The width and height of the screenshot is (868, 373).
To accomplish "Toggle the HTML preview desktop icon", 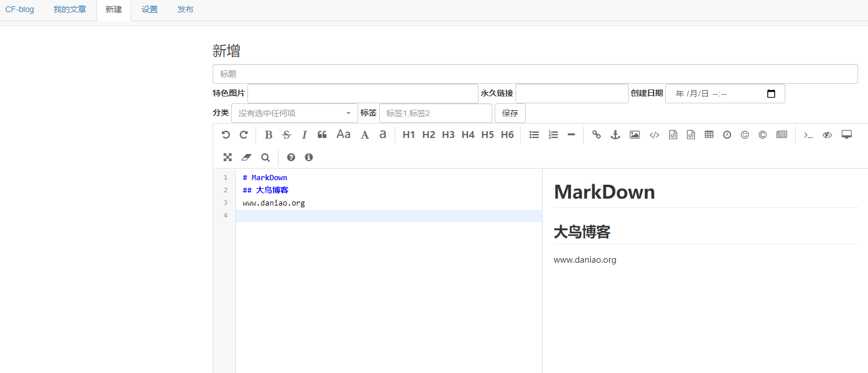I will [847, 135].
